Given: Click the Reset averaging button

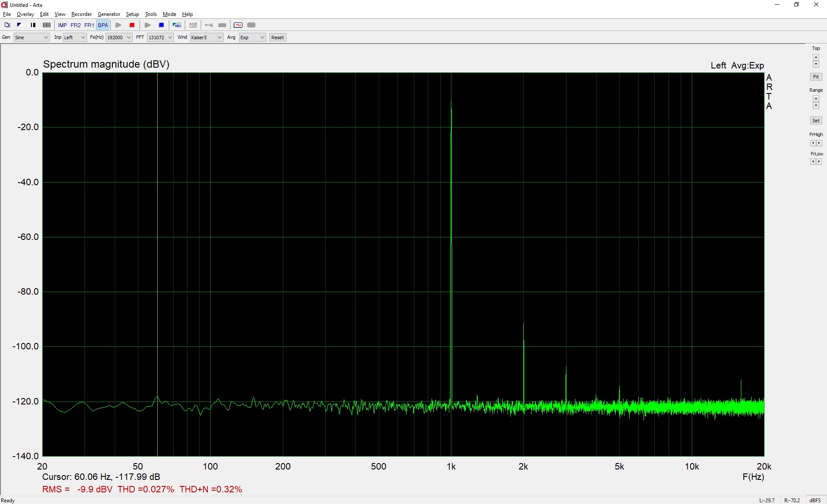Looking at the screenshot, I should click(277, 37).
